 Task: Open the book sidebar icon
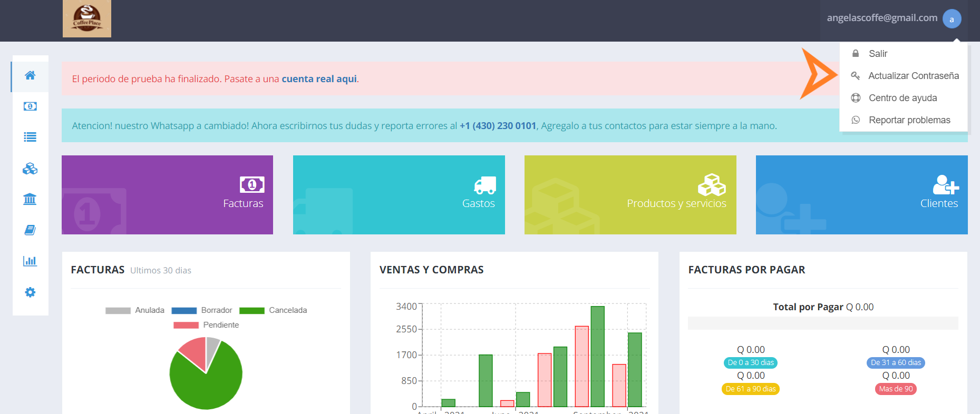(x=30, y=230)
